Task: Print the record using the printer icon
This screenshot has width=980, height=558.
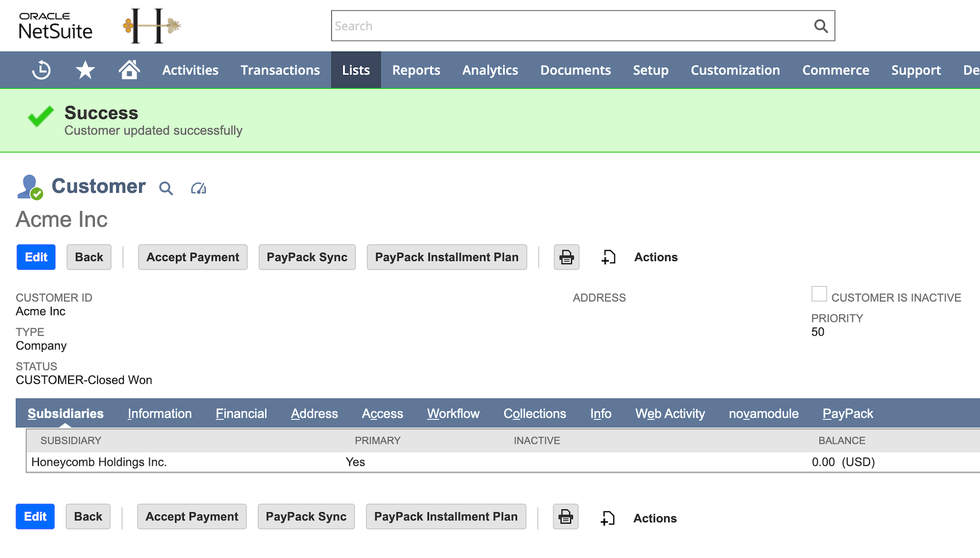Action: [566, 257]
